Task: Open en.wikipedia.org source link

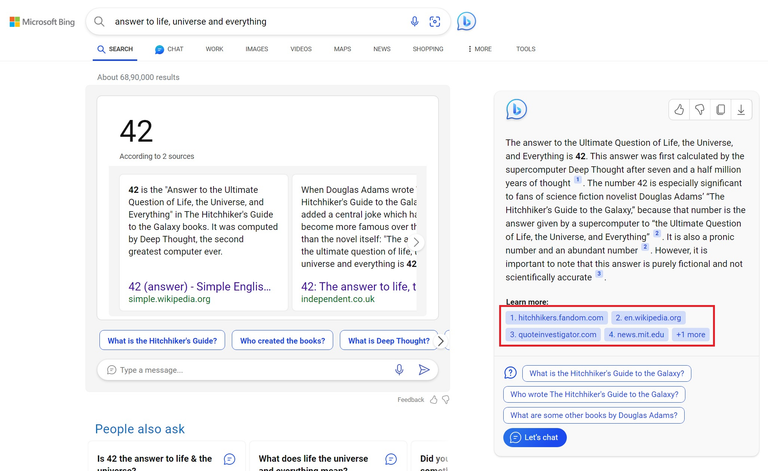Action: click(x=648, y=318)
